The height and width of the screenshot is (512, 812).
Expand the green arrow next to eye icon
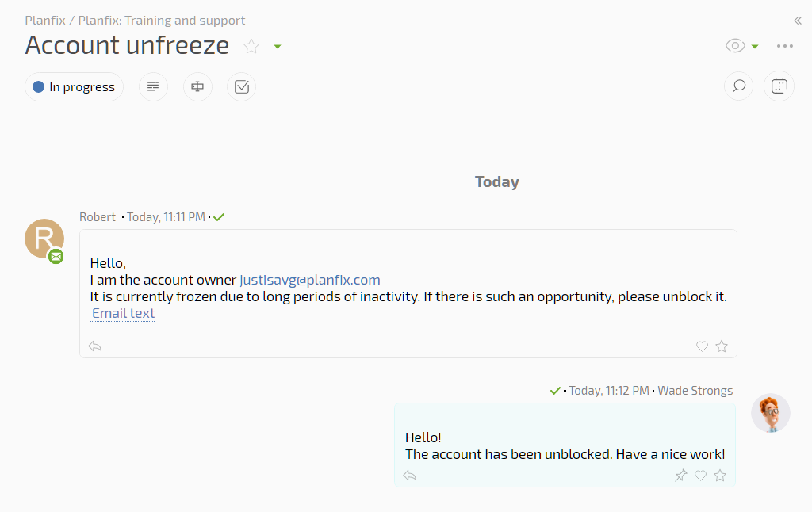point(755,47)
